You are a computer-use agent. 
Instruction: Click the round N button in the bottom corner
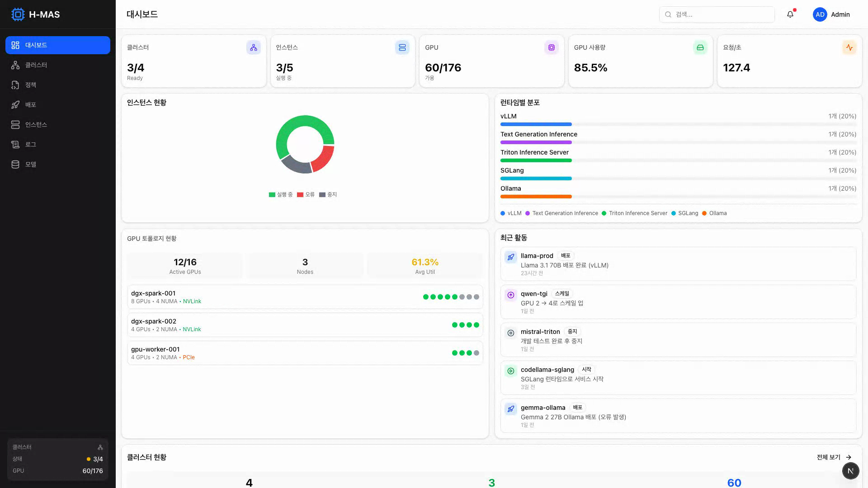(x=850, y=470)
